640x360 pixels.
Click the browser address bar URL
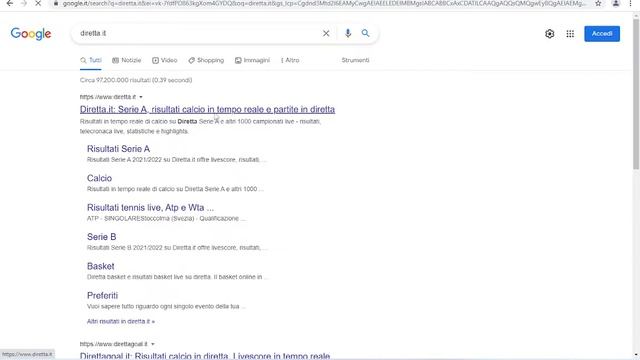(x=324, y=3)
